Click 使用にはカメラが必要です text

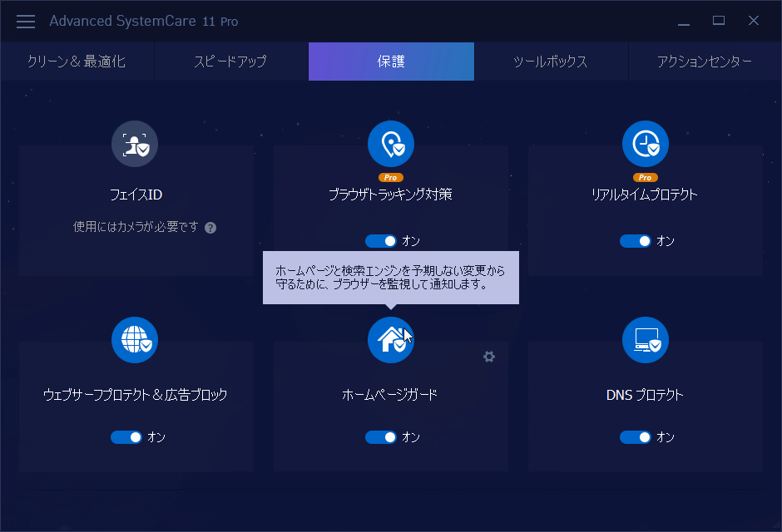pos(136,227)
